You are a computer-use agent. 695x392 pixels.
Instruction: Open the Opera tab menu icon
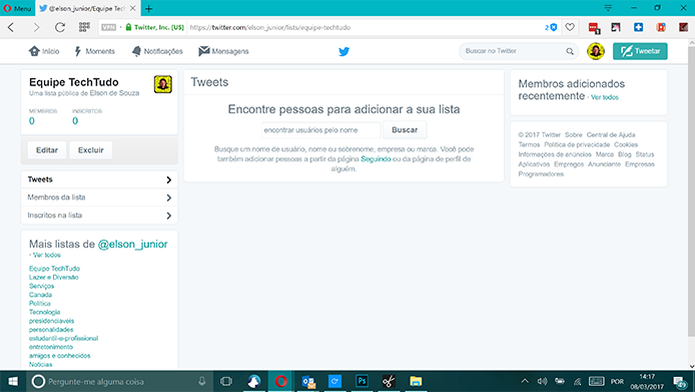pos(608,8)
